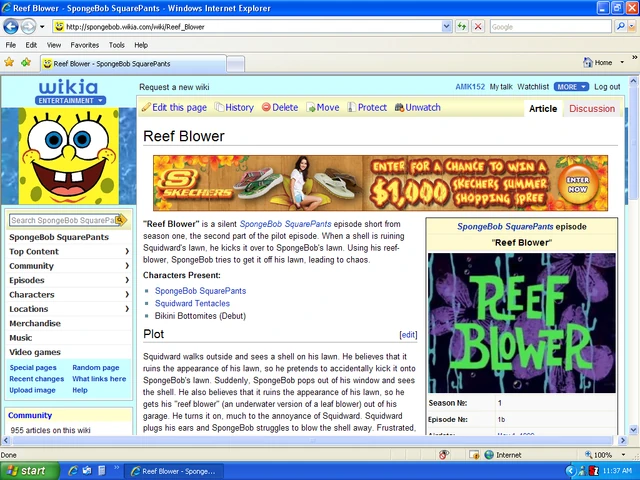This screenshot has width=640, height=480.
Task: Click the Protect page icon
Action: tap(351, 107)
